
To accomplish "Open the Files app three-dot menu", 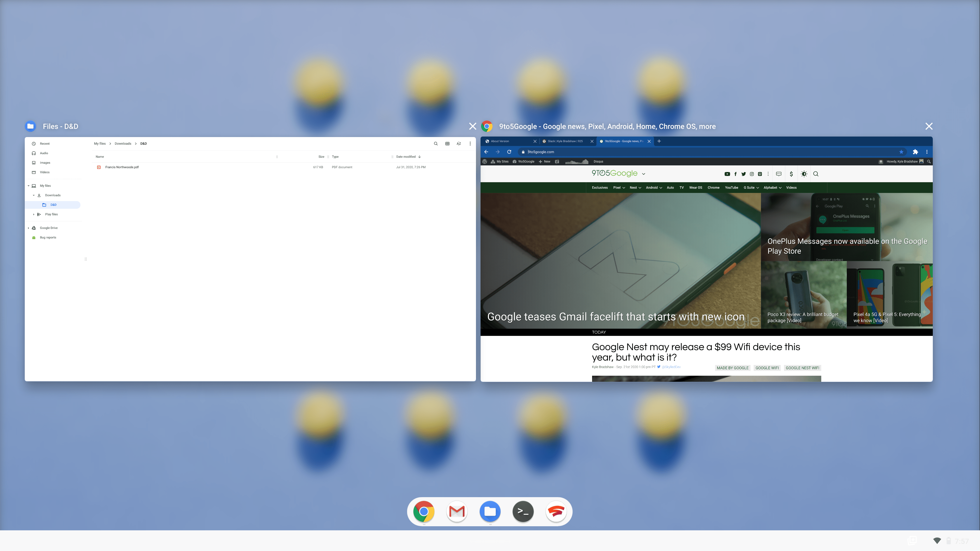I will click(x=470, y=143).
